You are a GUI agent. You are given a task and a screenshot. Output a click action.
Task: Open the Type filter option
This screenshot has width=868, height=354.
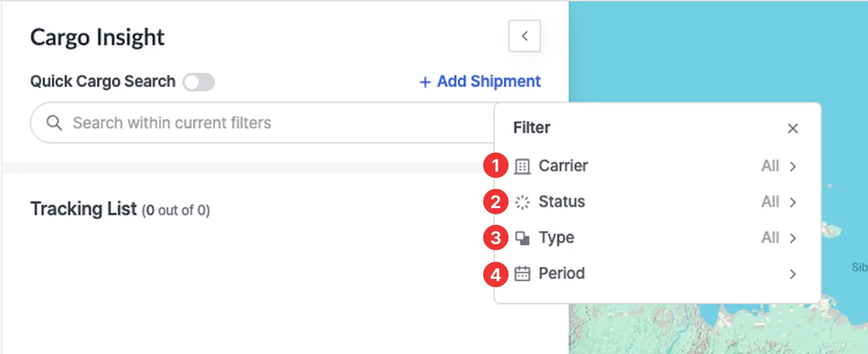(556, 238)
